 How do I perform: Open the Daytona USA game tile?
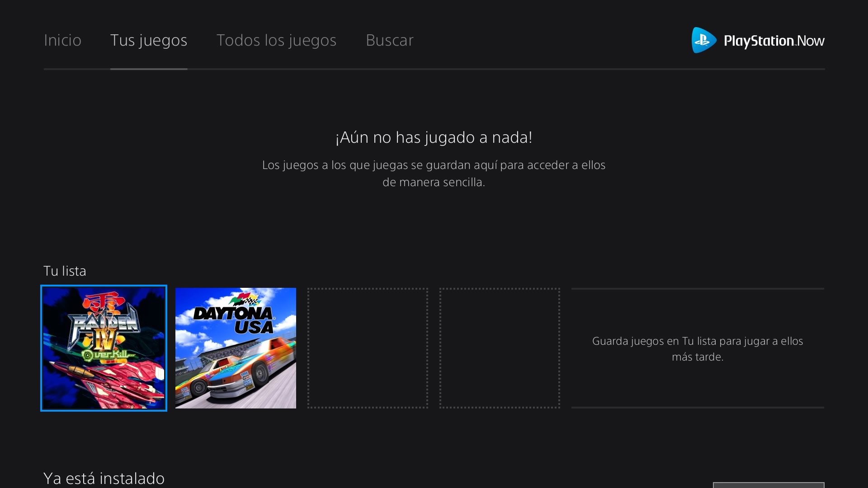click(x=236, y=348)
